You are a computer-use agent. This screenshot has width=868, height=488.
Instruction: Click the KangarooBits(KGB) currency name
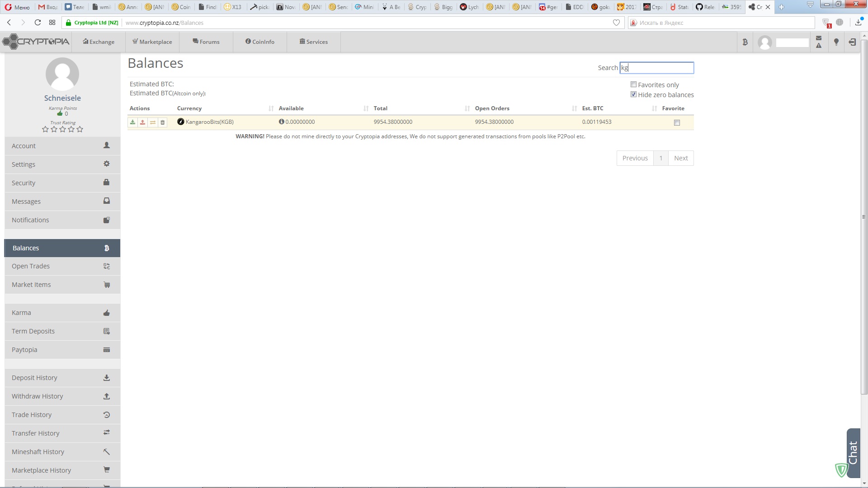210,122
